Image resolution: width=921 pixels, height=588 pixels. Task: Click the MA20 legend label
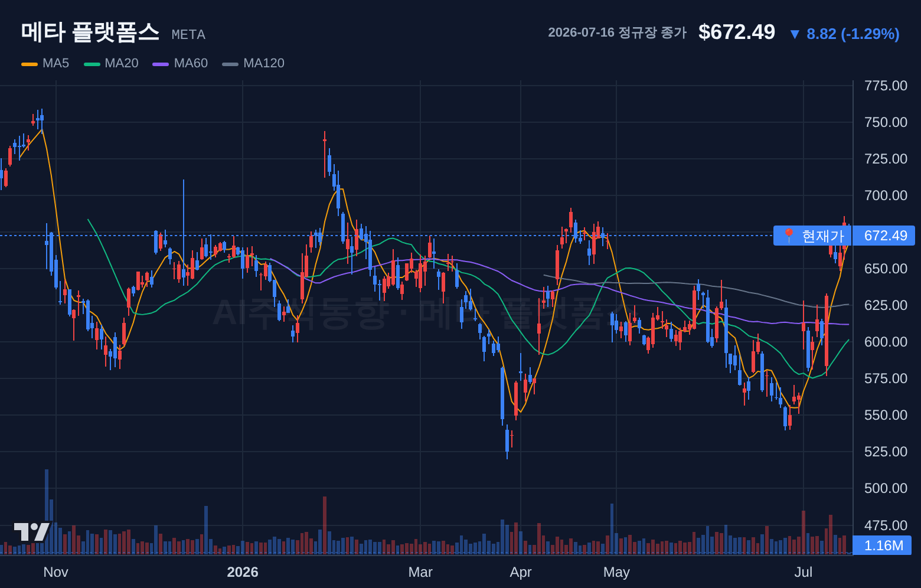point(121,63)
